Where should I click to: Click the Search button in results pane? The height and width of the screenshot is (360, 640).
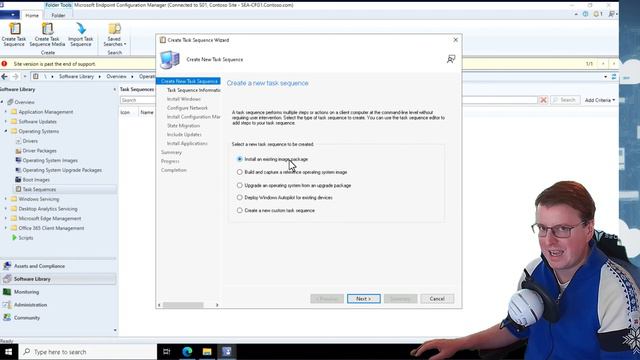pyautogui.click(x=565, y=100)
